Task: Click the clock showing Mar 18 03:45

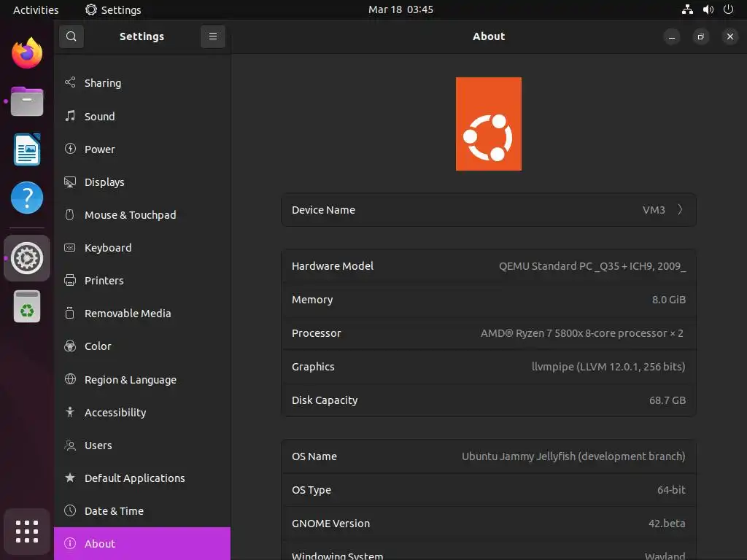Action: click(x=400, y=9)
